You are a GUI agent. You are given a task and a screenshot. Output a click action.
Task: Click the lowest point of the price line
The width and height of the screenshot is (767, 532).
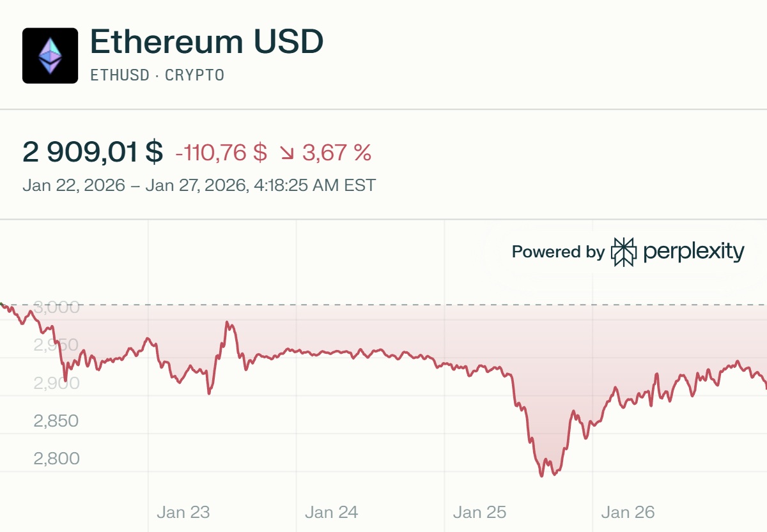pyautogui.click(x=542, y=476)
